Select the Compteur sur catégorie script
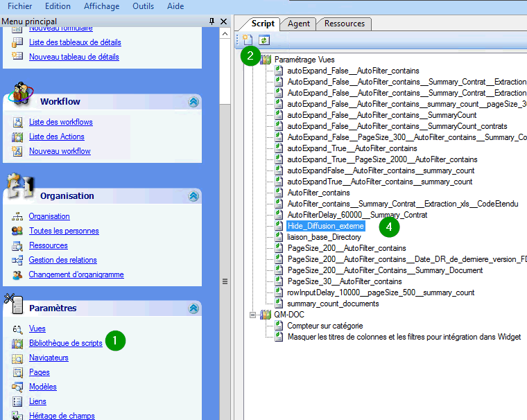 [x=325, y=326]
